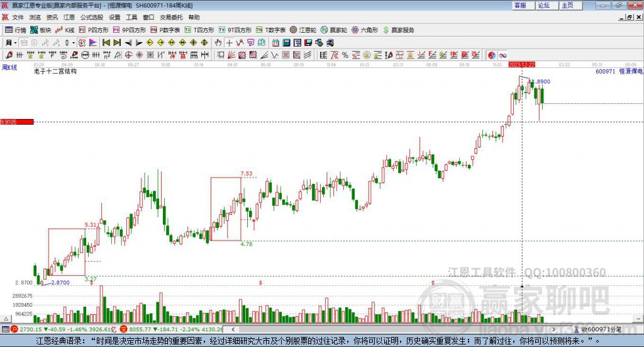Click the n² number tool icon
The width and height of the screenshot is (644, 347).
(x=107, y=55)
